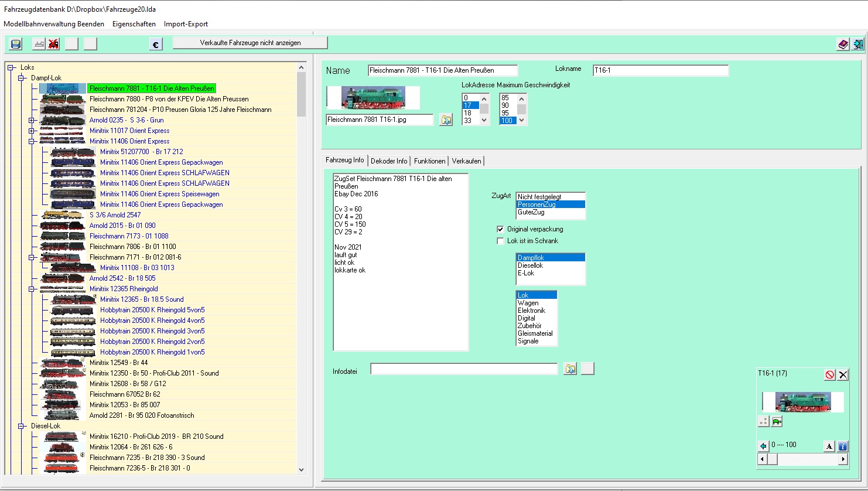Select 'GuterZug' in ZugArt list
The image size is (868, 491).
pos(551,212)
